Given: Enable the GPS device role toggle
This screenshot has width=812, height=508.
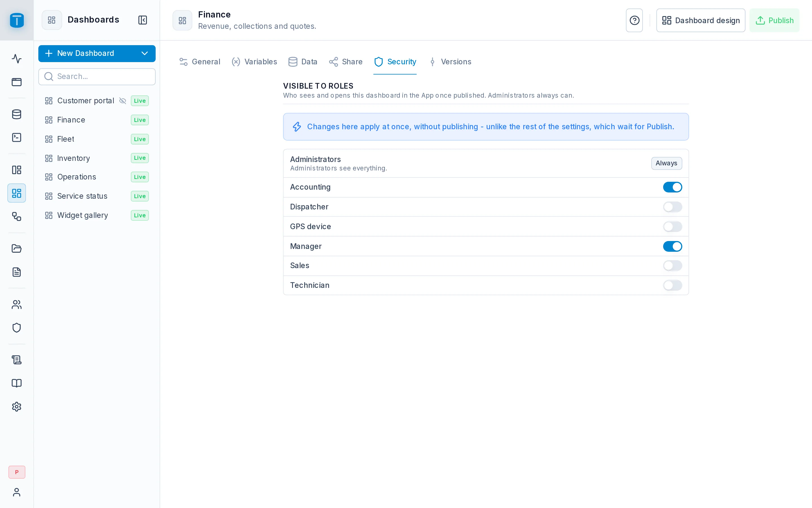Looking at the screenshot, I should click(x=672, y=227).
